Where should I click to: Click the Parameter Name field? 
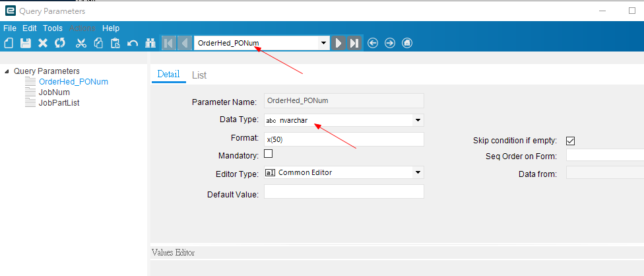344,100
